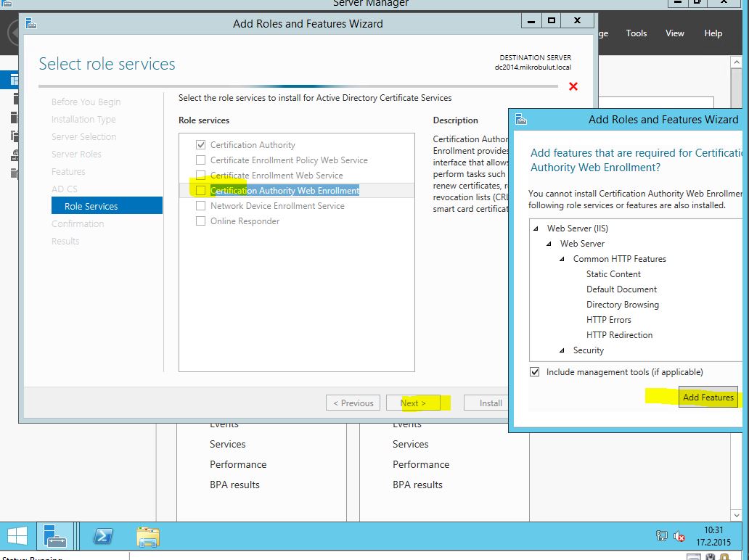
Task: Click network tray icon
Action: click(662, 536)
